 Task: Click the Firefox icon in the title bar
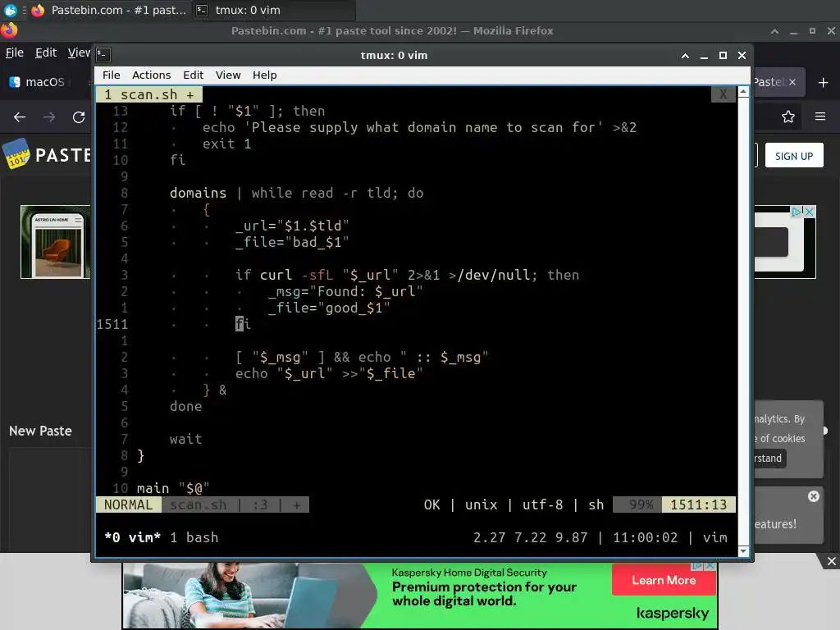pyautogui.click(x=9, y=30)
